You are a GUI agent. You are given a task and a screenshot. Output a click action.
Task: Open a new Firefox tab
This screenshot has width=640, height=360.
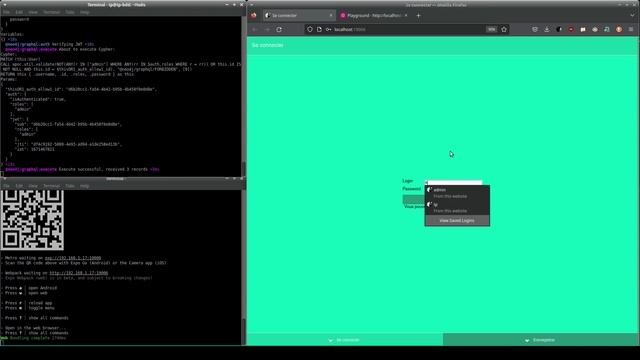(x=418, y=16)
